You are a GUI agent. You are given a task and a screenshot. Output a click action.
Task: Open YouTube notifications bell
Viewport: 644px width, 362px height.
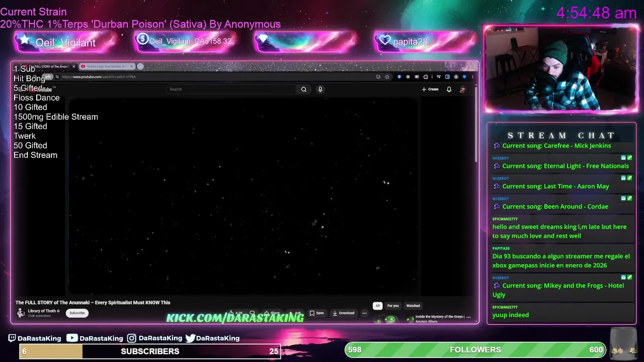[x=449, y=89]
